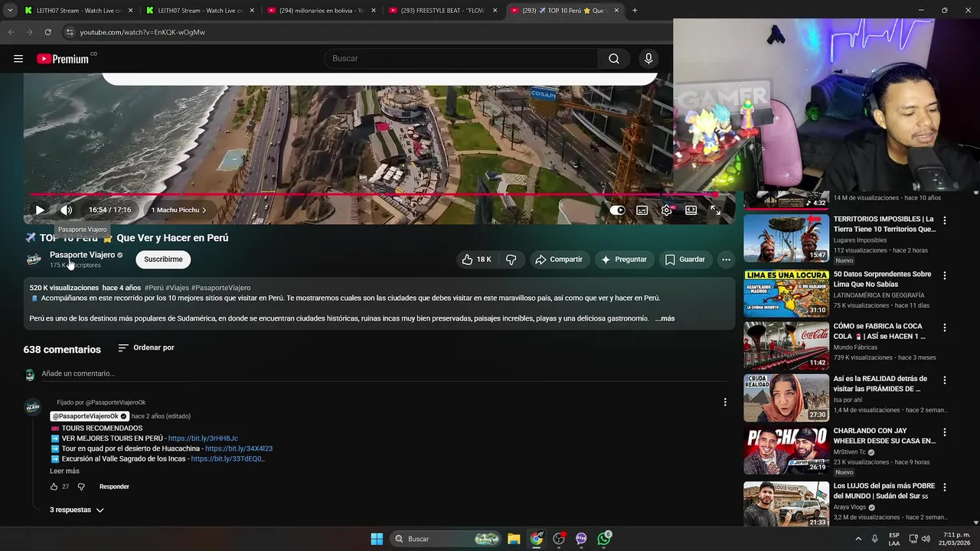
Task: Switch to FREESTYLE BEAT tab
Action: coord(443,11)
